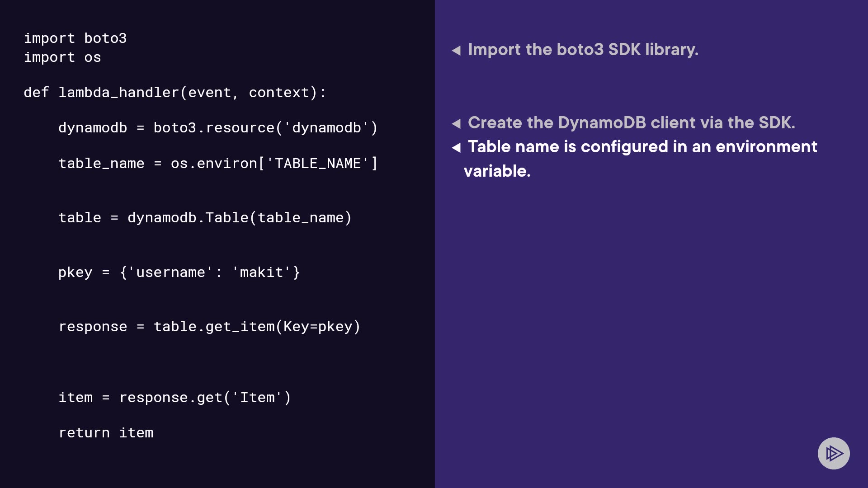Click the dynamodb.Table(table_name) code line
868x488 pixels.
pyautogui.click(x=205, y=218)
